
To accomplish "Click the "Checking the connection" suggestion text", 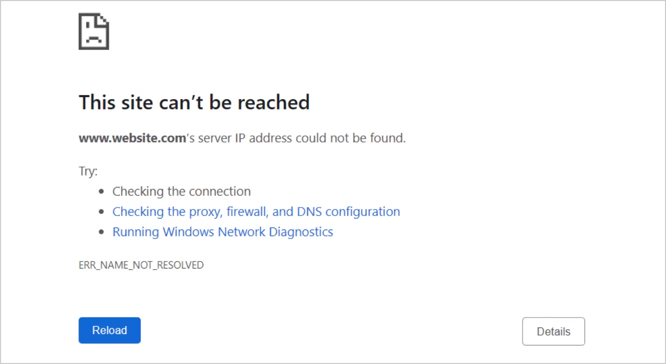I will [x=181, y=192].
